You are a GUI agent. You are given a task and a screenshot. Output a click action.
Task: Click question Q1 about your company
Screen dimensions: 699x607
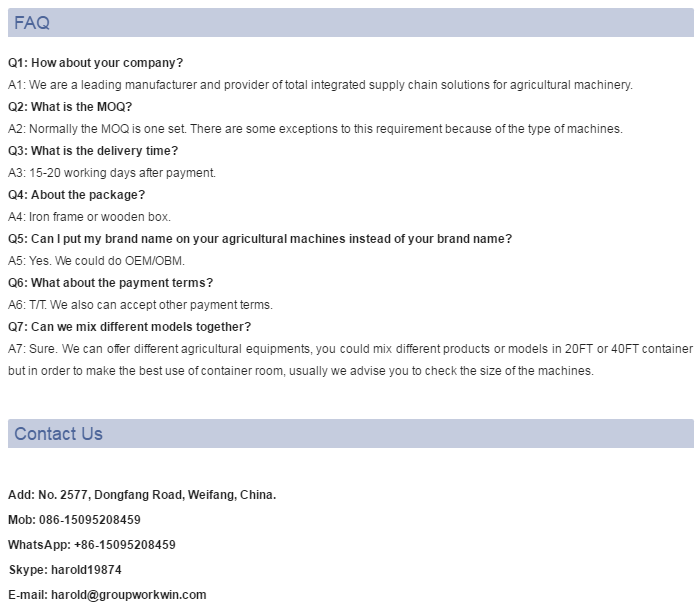pos(95,63)
